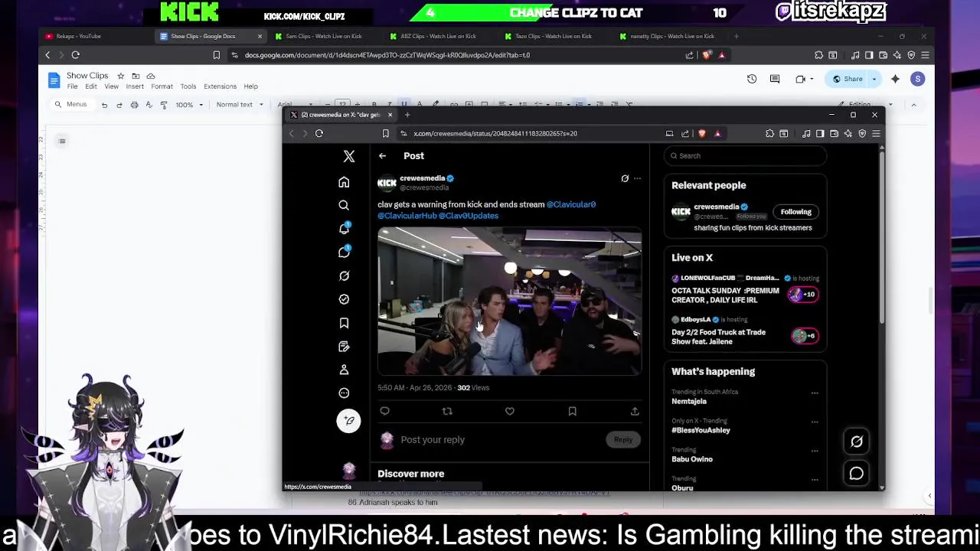
Task: Switch to Sam Clips Kick tab
Action: (323, 36)
